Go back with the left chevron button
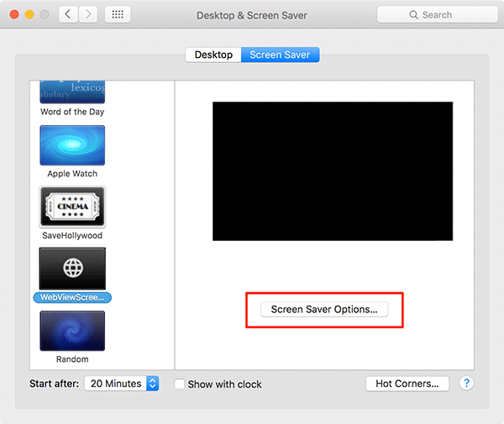The height and width of the screenshot is (424, 504). coord(68,14)
